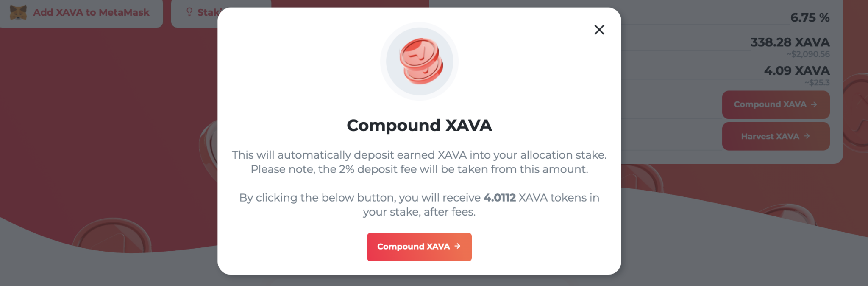Click the arrow icon on the modal's Compound XAVA button
868x286 pixels.
pos(457,247)
